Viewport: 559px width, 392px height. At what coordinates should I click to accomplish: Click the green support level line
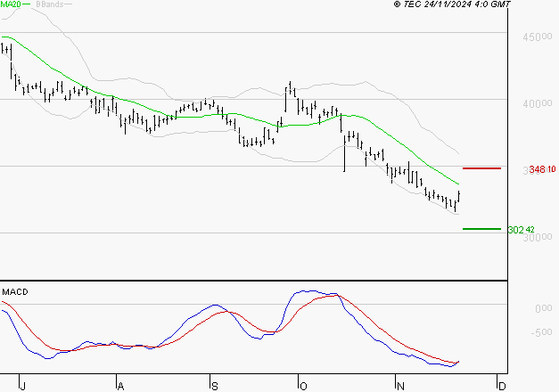point(481,229)
